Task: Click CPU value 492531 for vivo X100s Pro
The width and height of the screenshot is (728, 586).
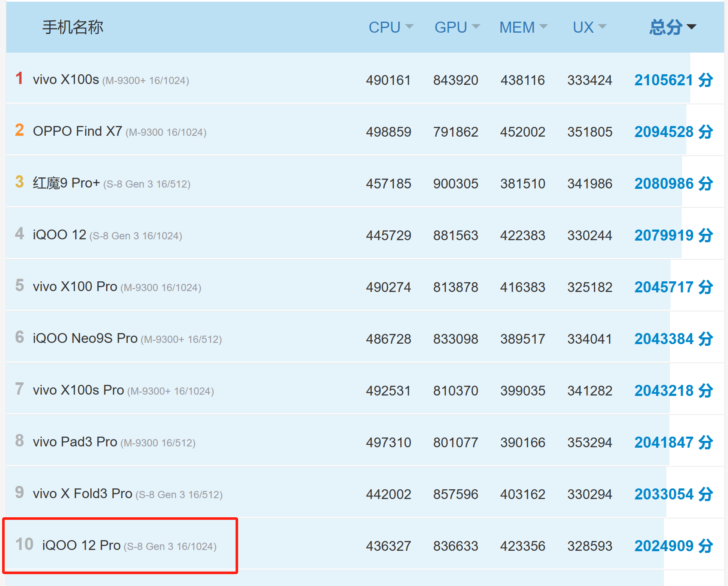Action: point(388,391)
